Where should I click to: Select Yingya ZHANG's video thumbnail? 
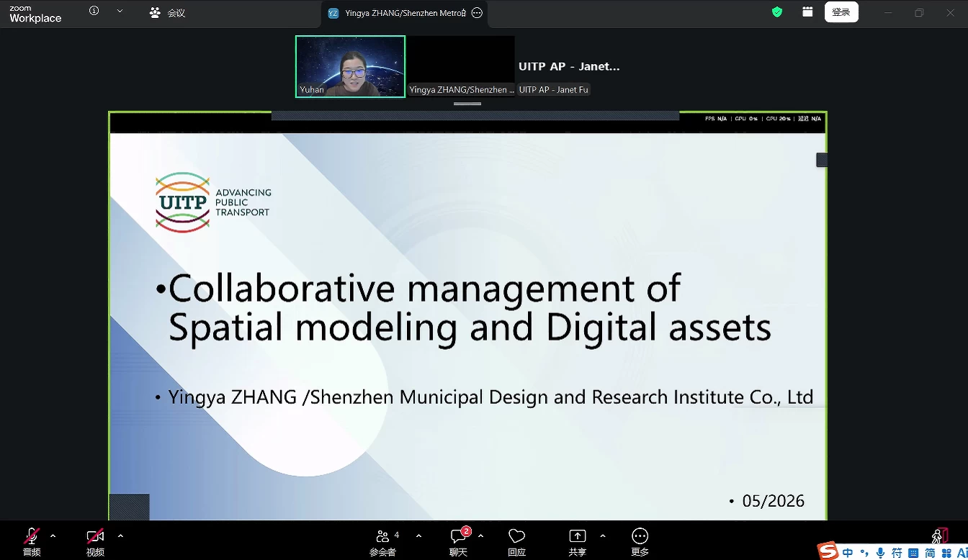[461, 66]
